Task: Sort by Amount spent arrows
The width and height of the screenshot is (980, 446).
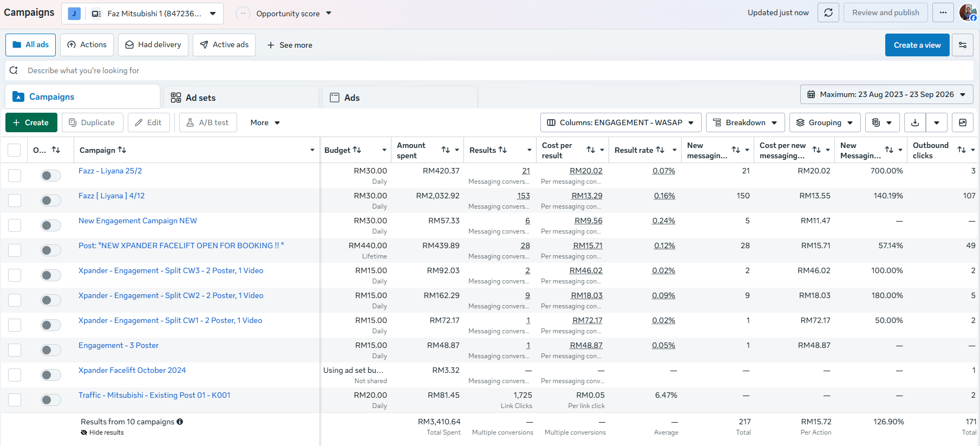Action: tap(446, 150)
